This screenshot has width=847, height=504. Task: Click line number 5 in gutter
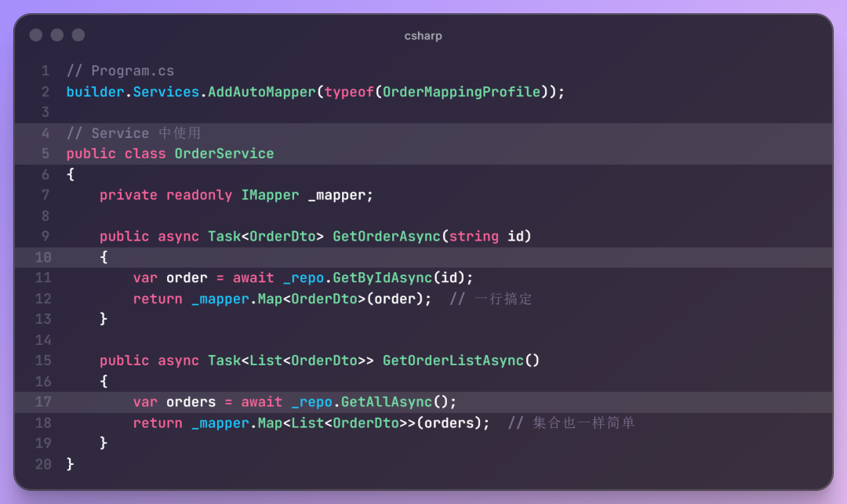coord(45,154)
